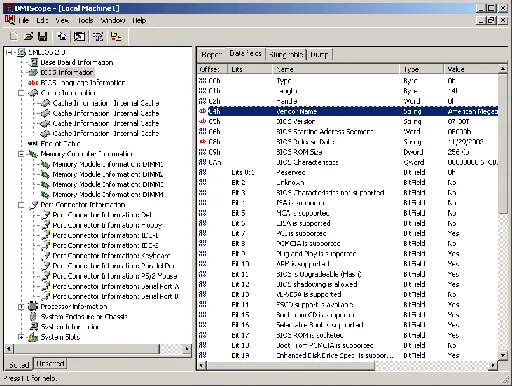This screenshot has height=386, width=512.
Task: Select the Unsorted tab below the tree
Action: (x=50, y=363)
